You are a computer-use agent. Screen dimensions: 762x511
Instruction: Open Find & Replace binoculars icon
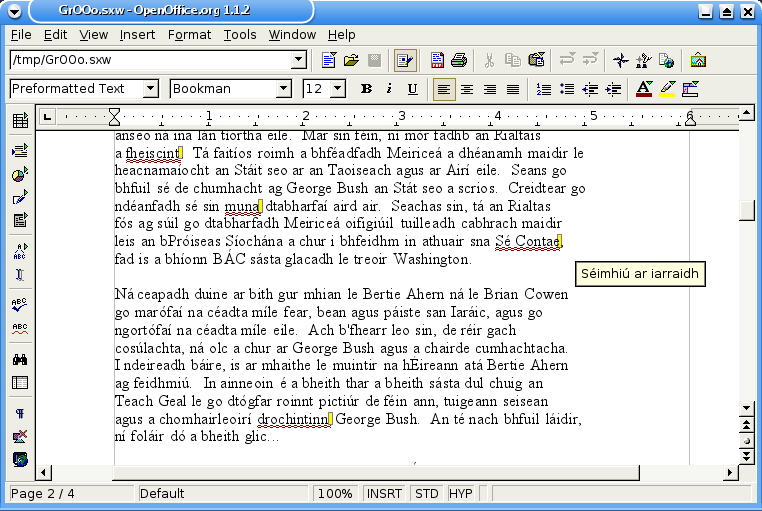(x=20, y=359)
